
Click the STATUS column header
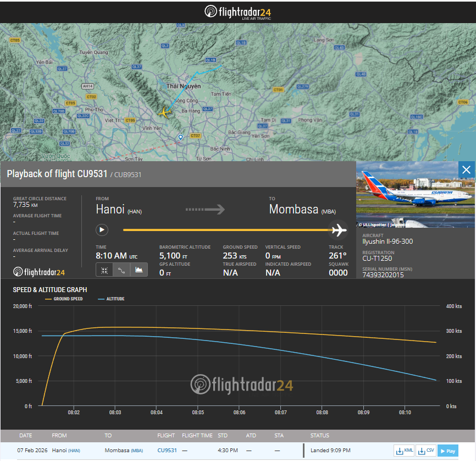point(320,436)
